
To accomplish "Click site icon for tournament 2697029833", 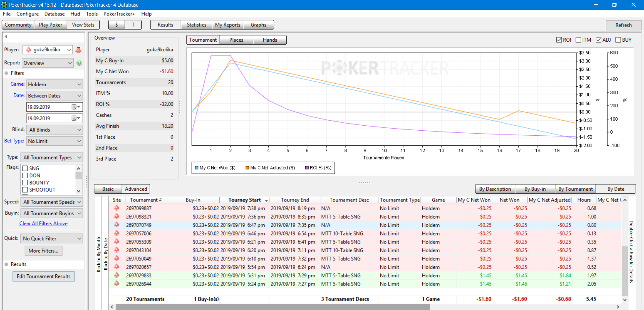I will tap(116, 275).
